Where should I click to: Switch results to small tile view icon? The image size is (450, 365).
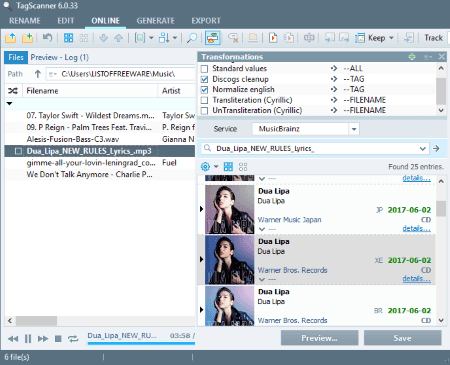[x=243, y=167]
